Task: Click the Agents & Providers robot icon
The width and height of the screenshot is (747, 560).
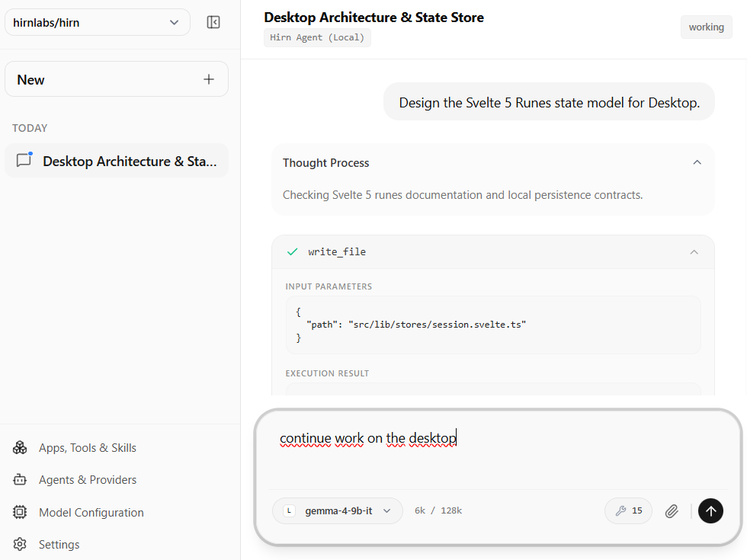Action: point(20,479)
